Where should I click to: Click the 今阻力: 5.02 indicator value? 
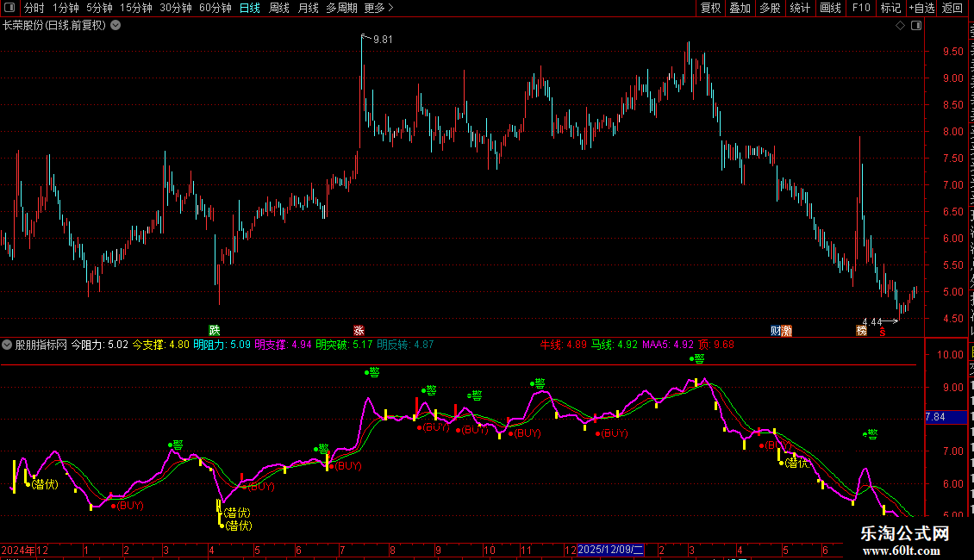(x=99, y=345)
